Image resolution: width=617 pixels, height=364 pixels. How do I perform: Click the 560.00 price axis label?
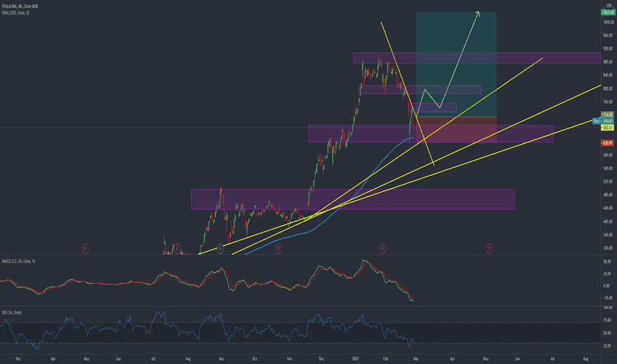pos(608,168)
